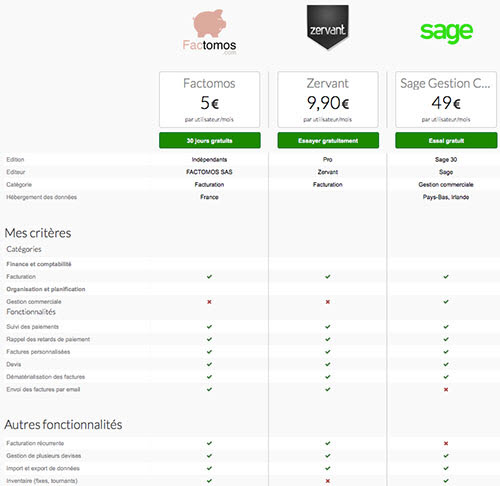Click Factomos red cross for Gestion commerciale
This screenshot has height=486, width=500.
(x=209, y=302)
